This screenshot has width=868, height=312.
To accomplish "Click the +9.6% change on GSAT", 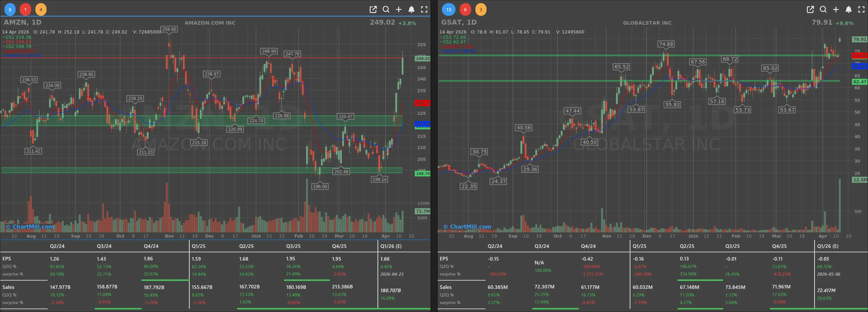I will [844, 23].
